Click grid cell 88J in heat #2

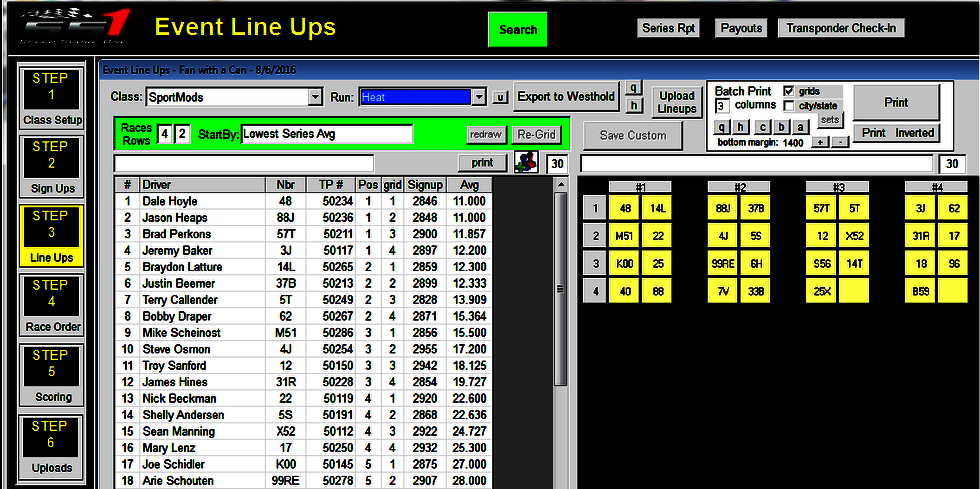click(x=722, y=208)
